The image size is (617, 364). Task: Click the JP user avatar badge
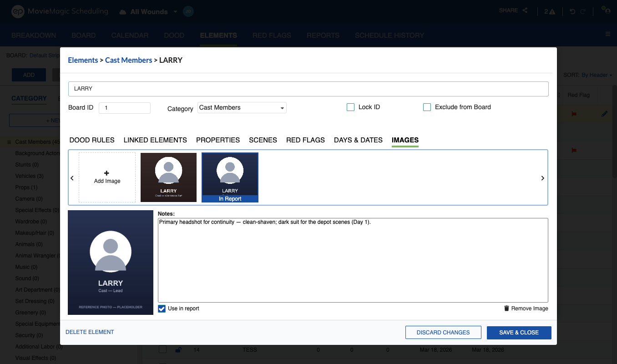[188, 12]
